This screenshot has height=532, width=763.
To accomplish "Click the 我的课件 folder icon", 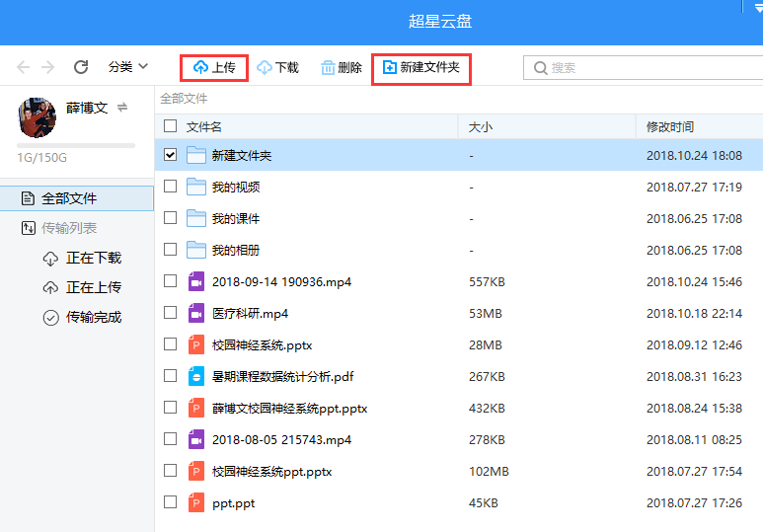I will (196, 218).
